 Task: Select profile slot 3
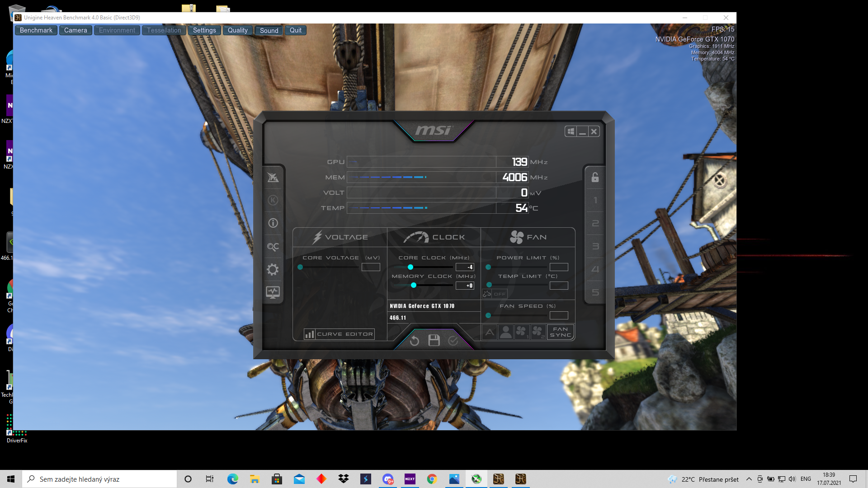click(595, 246)
